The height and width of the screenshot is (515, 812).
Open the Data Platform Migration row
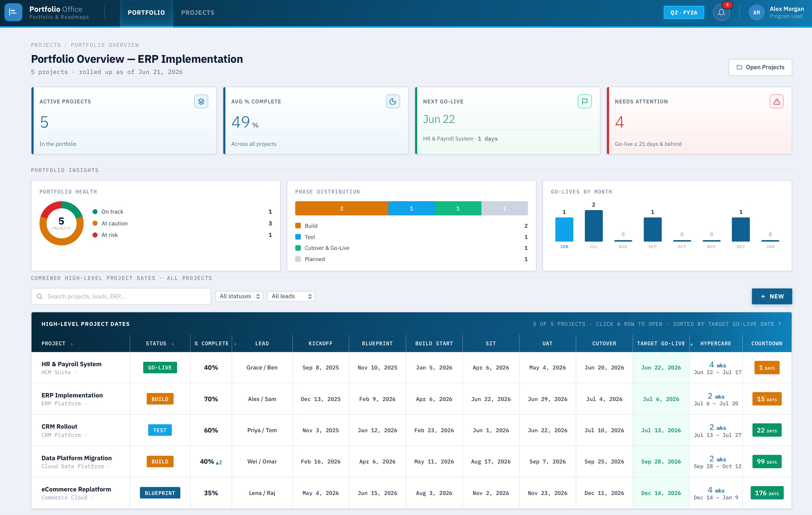pyautogui.click(x=411, y=462)
